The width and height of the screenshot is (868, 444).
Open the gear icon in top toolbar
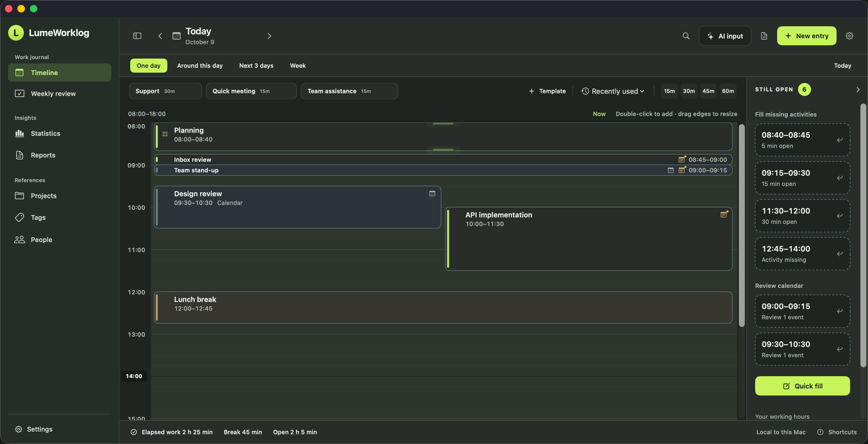[x=849, y=36]
